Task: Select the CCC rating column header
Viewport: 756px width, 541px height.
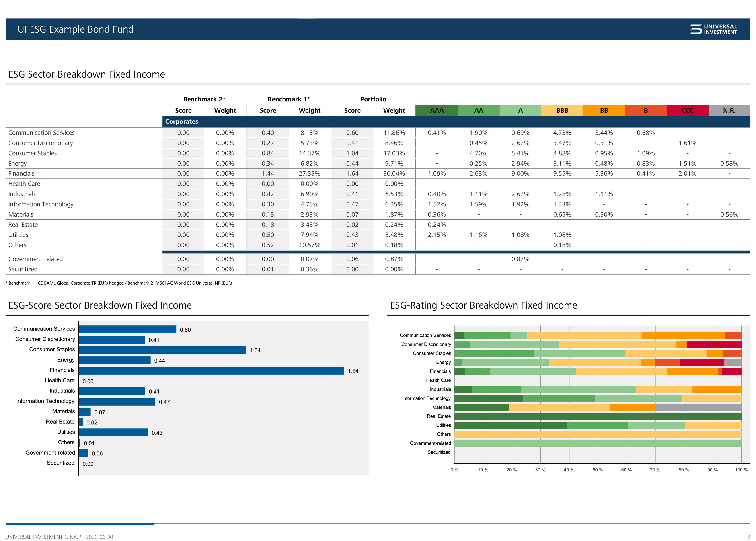Action: 687,110
